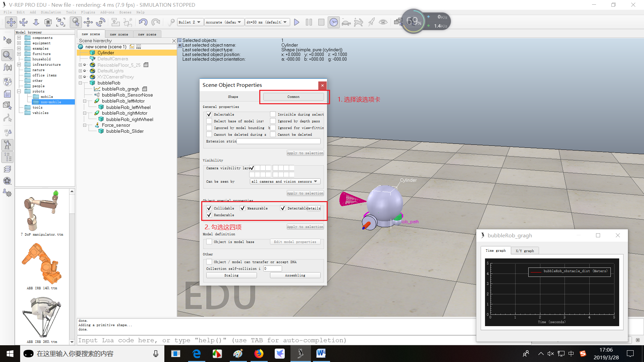Click the start simulation play button

pos(297,22)
